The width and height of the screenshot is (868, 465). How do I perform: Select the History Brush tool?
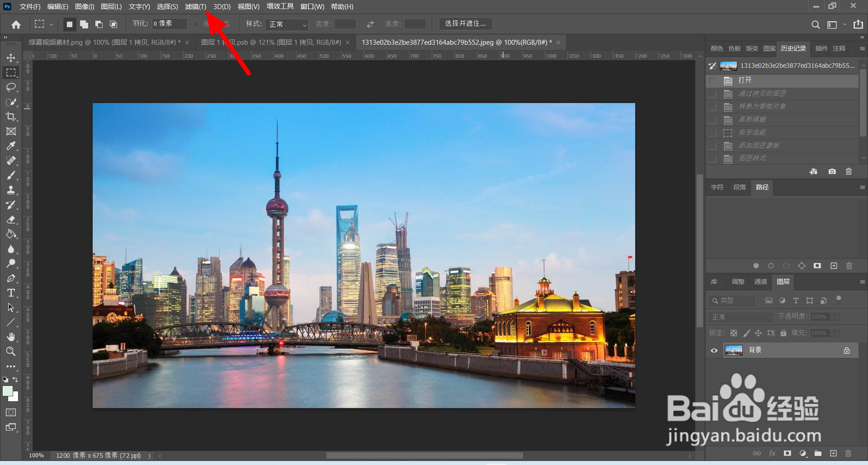pos(11,205)
